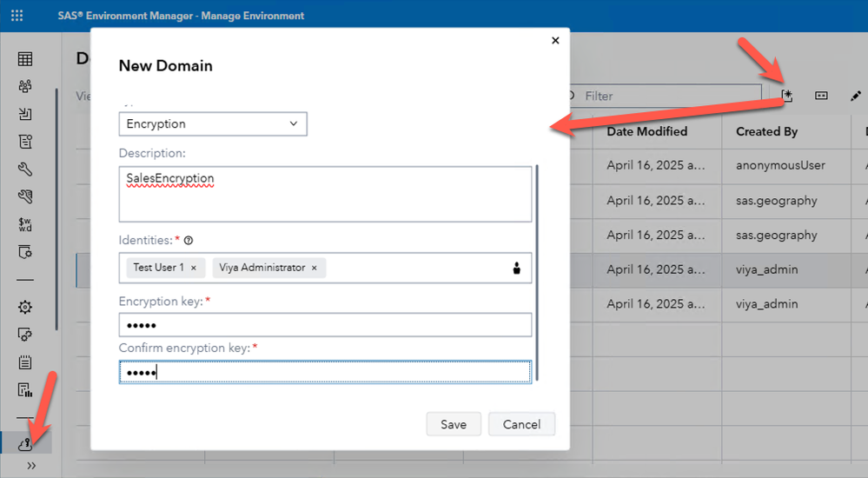
Task: Open the document-with-gear icon in sidebar
Action: pos(25,252)
